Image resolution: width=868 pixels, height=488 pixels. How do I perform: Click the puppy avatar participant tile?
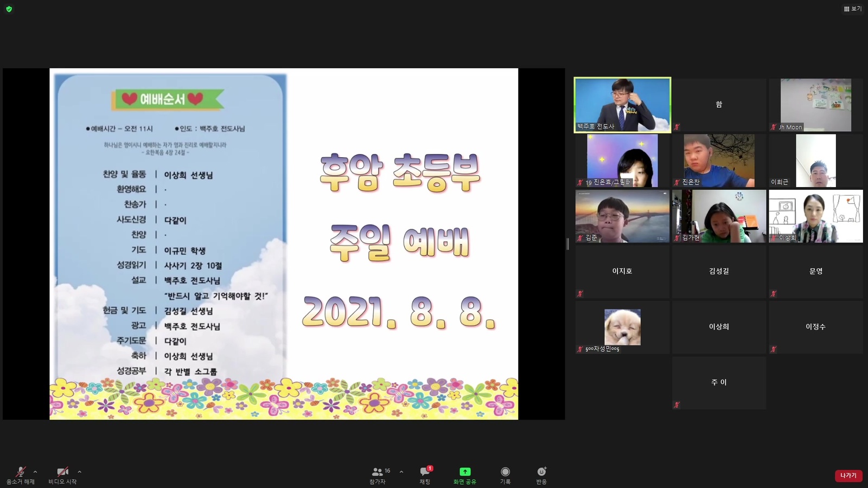[622, 327]
